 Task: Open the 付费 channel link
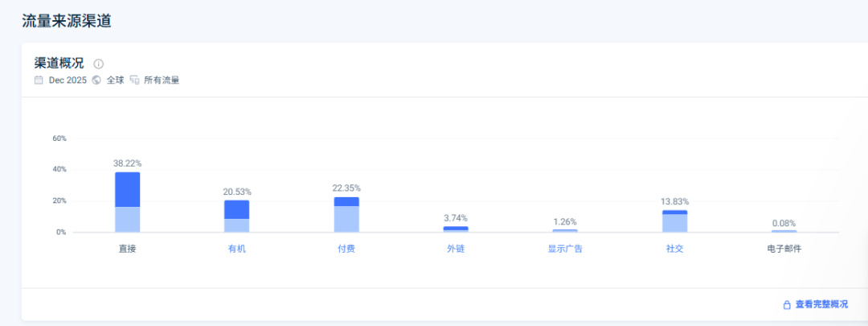pyautogui.click(x=346, y=249)
